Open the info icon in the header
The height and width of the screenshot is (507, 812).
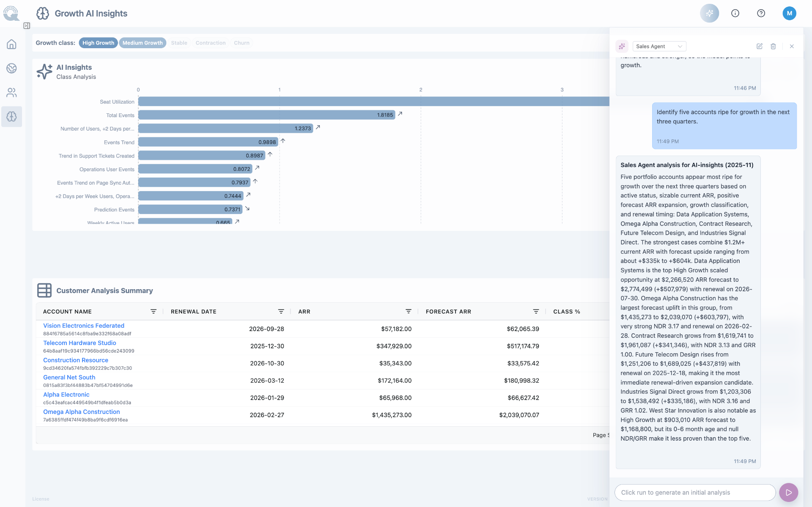tap(735, 13)
